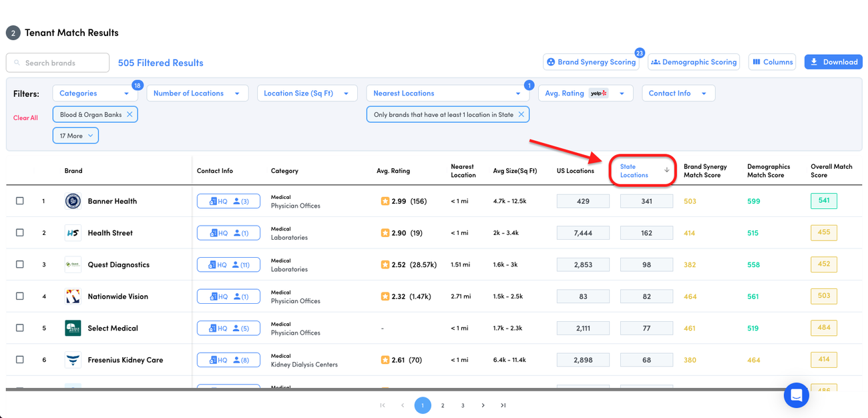Screen dimensions: 868x418
Task: Select the Select Medical row checkbox
Action: (19, 328)
